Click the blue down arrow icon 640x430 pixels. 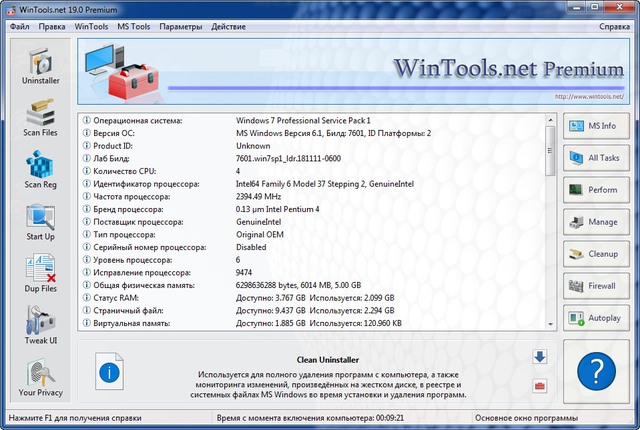click(x=540, y=357)
